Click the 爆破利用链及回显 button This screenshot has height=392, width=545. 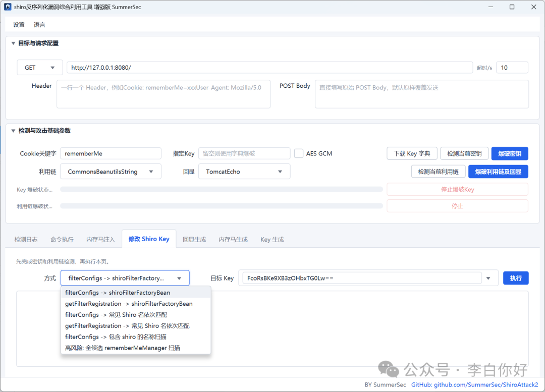tap(498, 172)
